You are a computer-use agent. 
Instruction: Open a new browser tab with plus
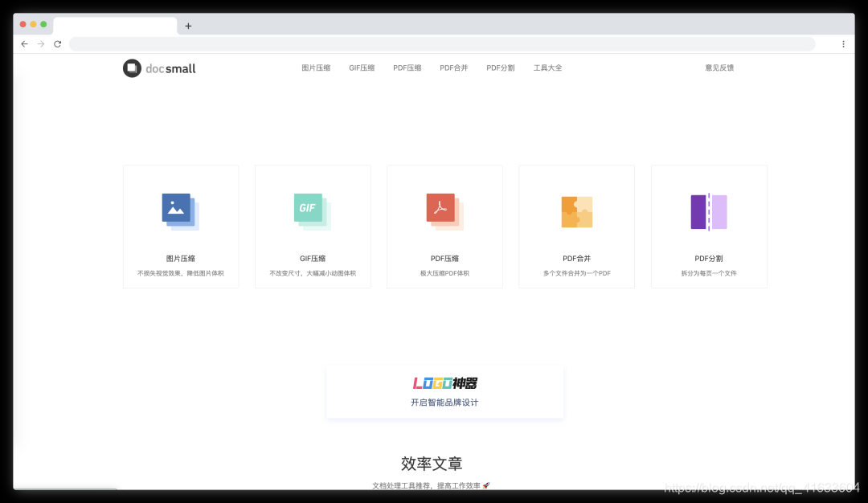click(188, 26)
